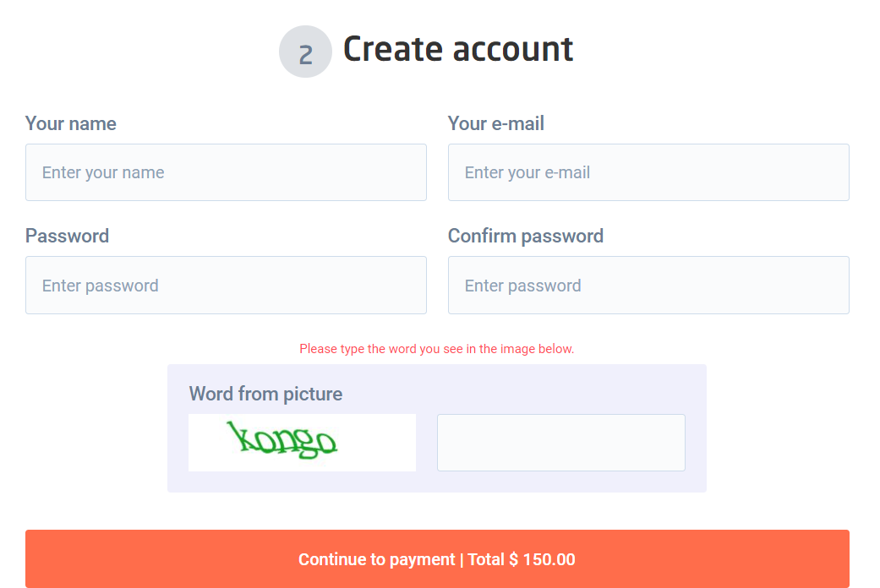Focus the Your name input field

(x=226, y=172)
